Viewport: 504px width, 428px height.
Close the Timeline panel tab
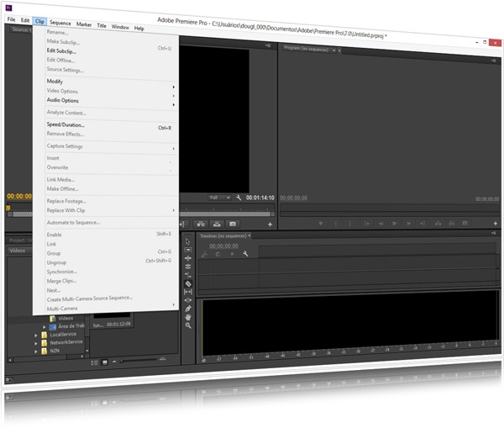pyautogui.click(x=249, y=235)
